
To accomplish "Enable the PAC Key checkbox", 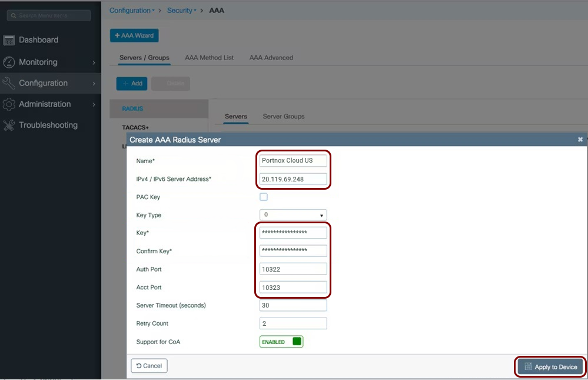I will point(264,197).
